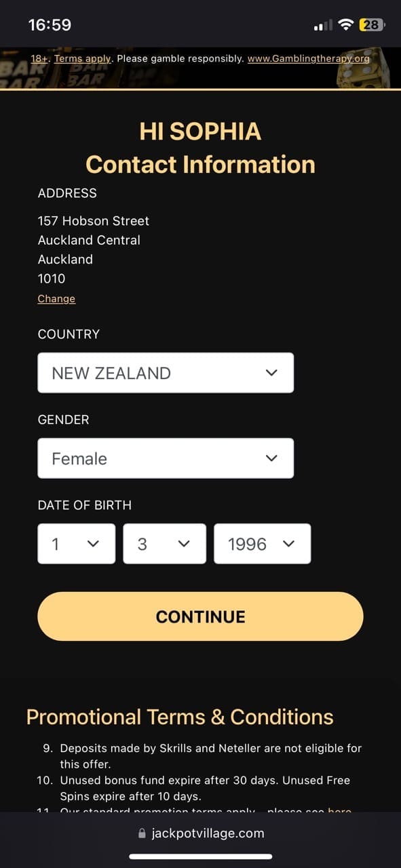The width and height of the screenshot is (401, 868).
Task: Tap the battery indicator showing 28
Action: (372, 25)
